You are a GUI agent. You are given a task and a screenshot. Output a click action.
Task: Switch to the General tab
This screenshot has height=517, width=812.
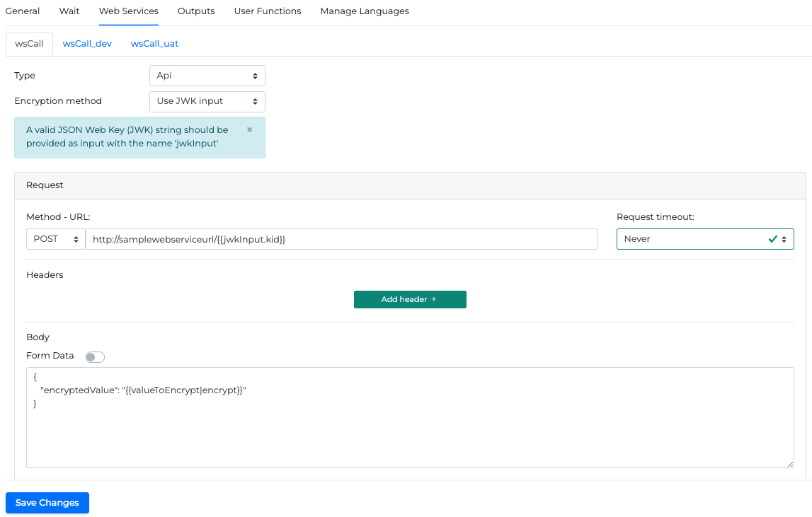point(23,11)
